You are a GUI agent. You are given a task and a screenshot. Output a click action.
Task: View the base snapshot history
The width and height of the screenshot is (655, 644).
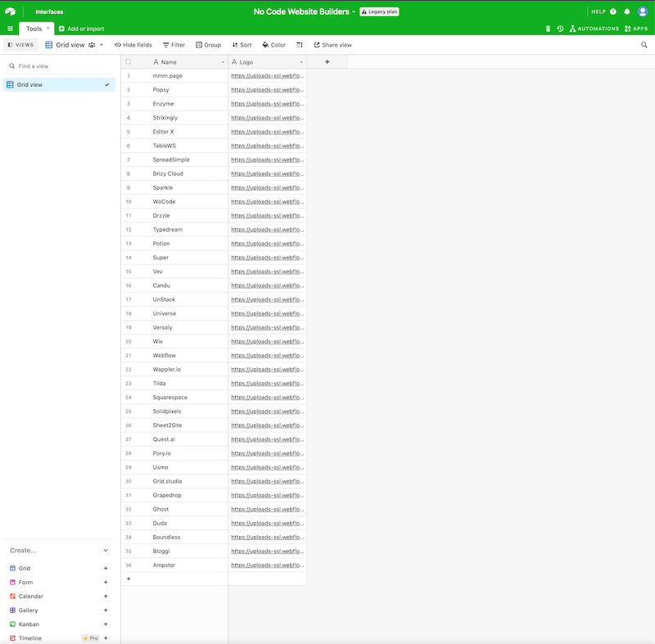pyautogui.click(x=560, y=28)
